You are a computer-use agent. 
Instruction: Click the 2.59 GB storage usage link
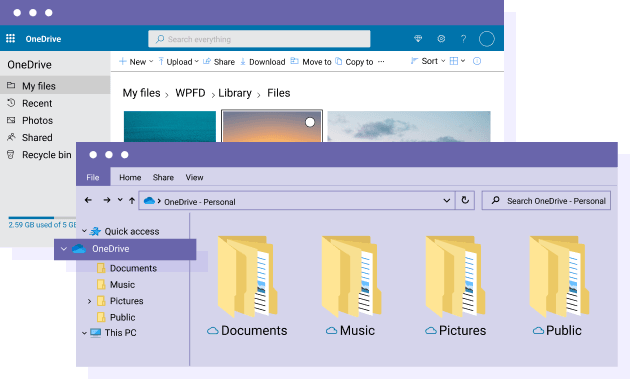click(42, 225)
